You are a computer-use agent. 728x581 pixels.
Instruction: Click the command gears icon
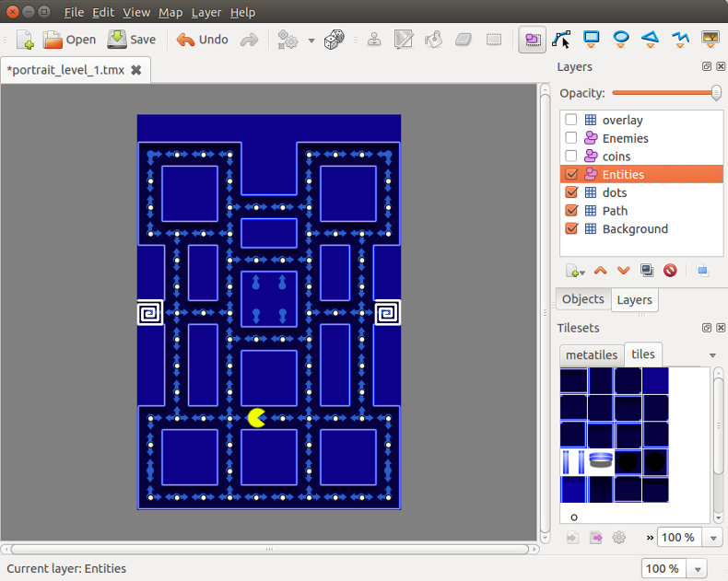coord(288,40)
